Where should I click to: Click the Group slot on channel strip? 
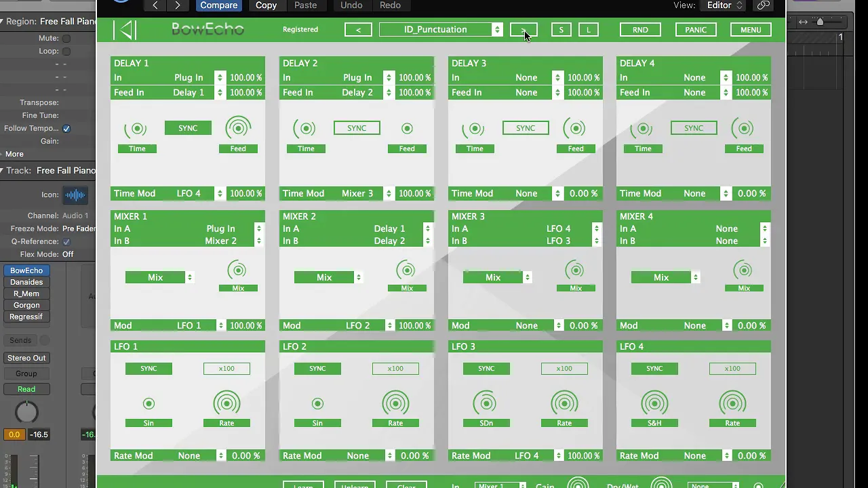point(26,373)
